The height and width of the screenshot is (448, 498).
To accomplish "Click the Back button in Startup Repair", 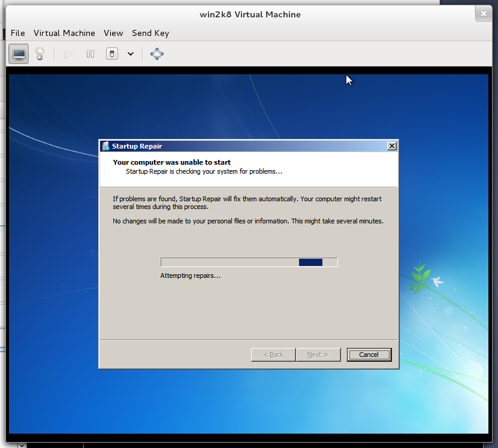I will [273, 355].
